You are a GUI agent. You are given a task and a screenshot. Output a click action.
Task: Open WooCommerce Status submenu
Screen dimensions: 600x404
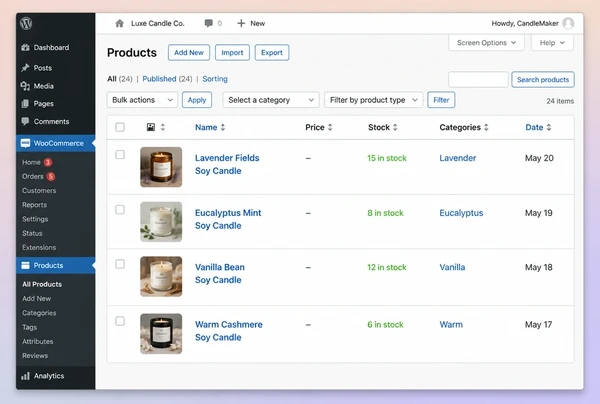pyautogui.click(x=32, y=233)
